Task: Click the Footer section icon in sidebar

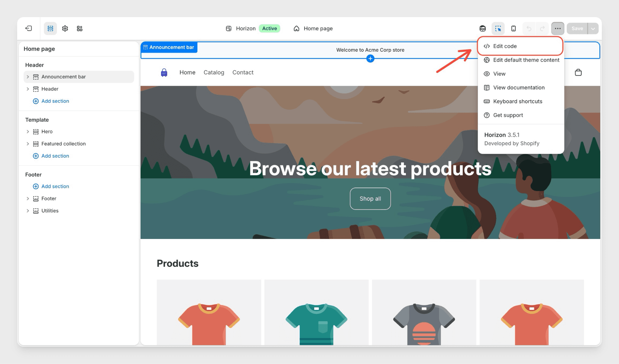Action: 36,198
